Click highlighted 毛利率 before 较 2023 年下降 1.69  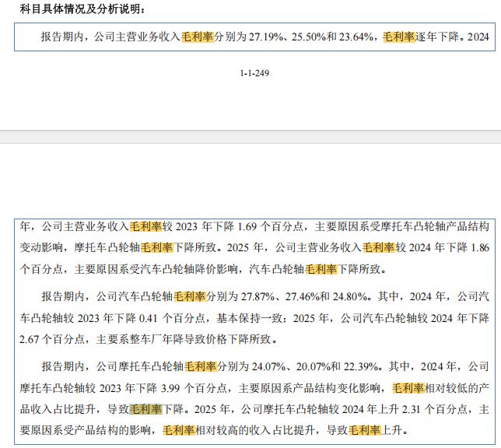(x=145, y=226)
